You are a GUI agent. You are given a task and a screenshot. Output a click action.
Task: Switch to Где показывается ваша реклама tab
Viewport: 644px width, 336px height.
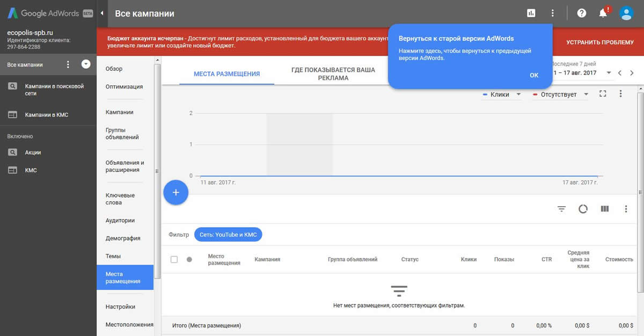(333, 74)
